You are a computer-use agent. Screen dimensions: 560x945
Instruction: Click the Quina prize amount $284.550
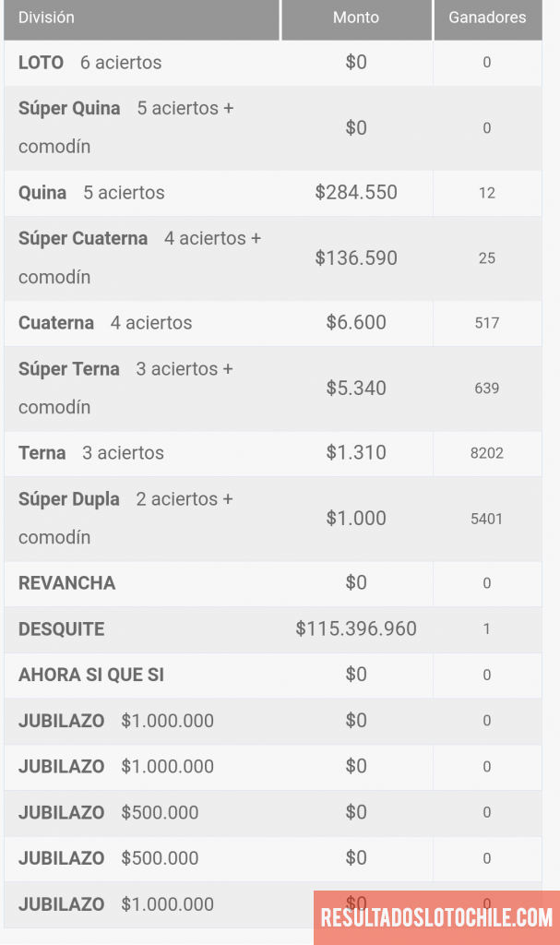[356, 193]
